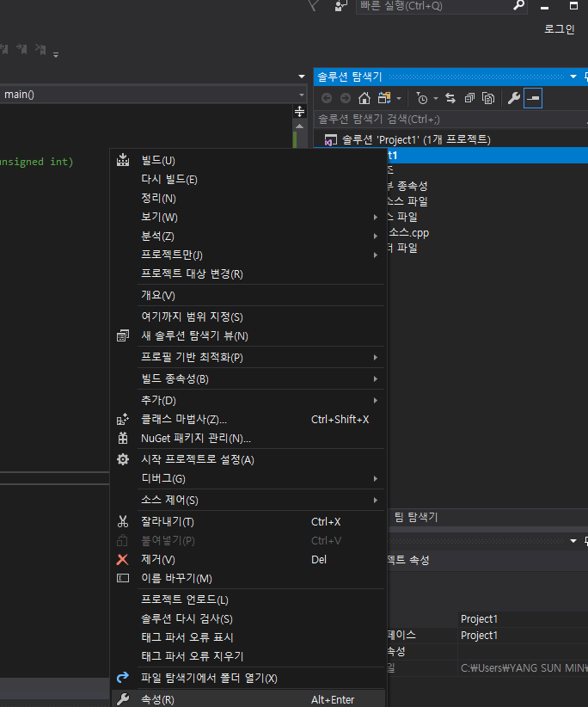
Task: Click the Forward navigation arrow in Solution Explorer
Action: (x=346, y=98)
